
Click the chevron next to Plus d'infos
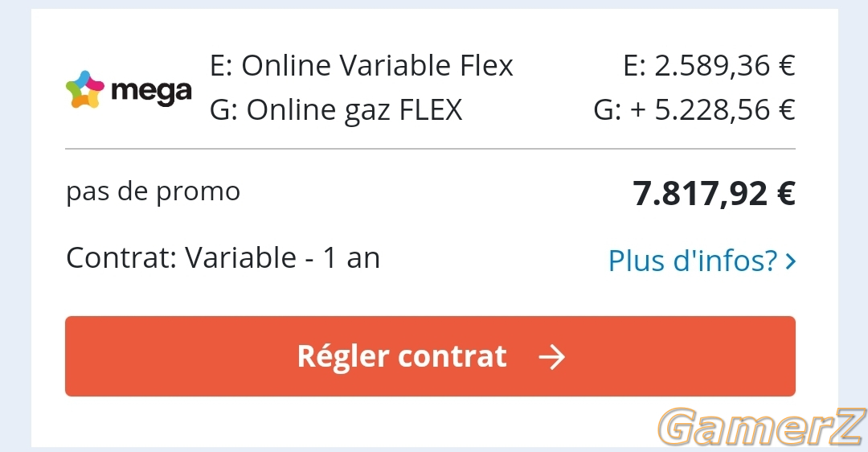click(791, 261)
